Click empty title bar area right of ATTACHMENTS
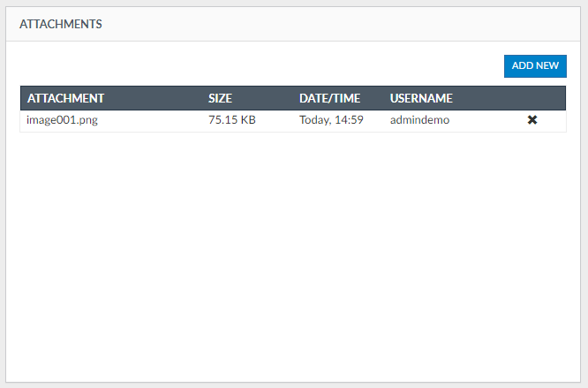Image resolution: width=588 pixels, height=388 pixels. click(x=353, y=24)
